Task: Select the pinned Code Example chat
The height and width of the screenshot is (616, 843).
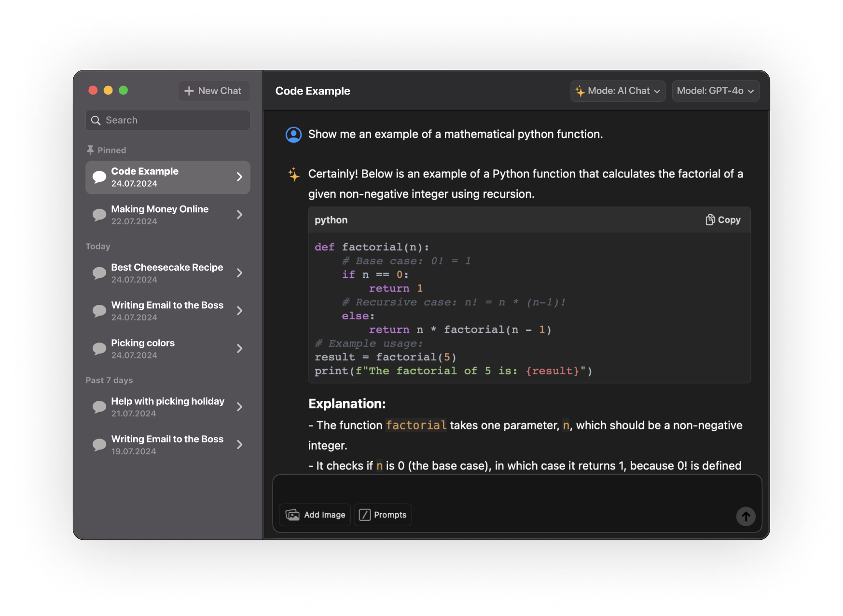Action: [167, 177]
